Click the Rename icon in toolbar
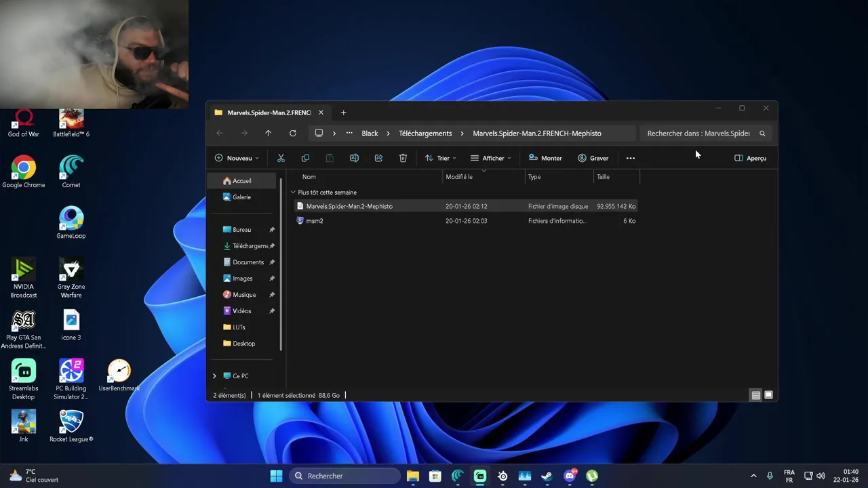Viewport: 868px width, 488px height. 354,158
